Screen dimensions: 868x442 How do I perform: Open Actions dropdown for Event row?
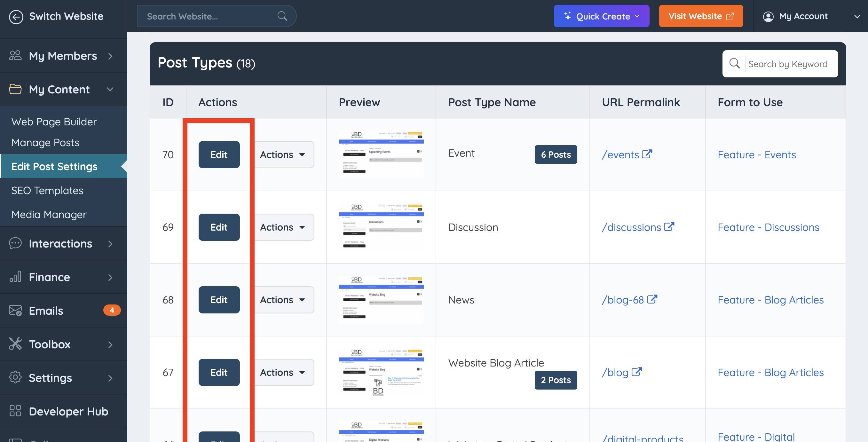click(x=283, y=154)
